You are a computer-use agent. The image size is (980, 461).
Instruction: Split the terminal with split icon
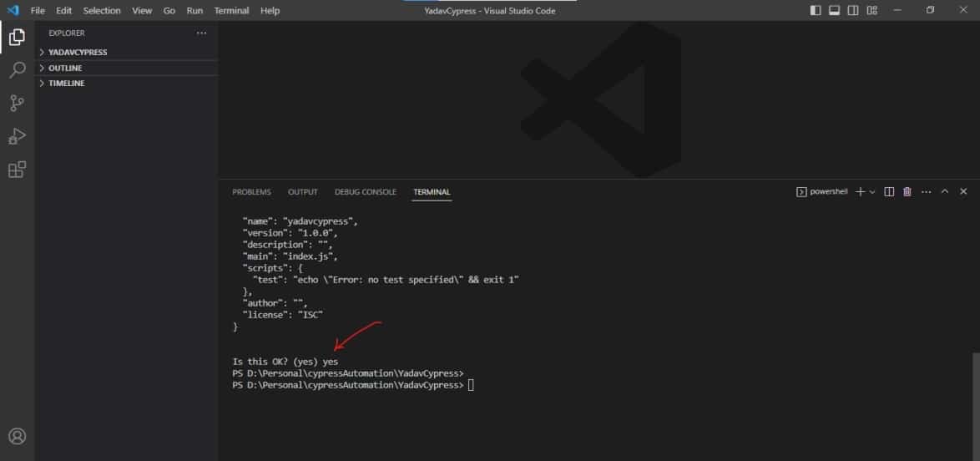pyautogui.click(x=889, y=192)
